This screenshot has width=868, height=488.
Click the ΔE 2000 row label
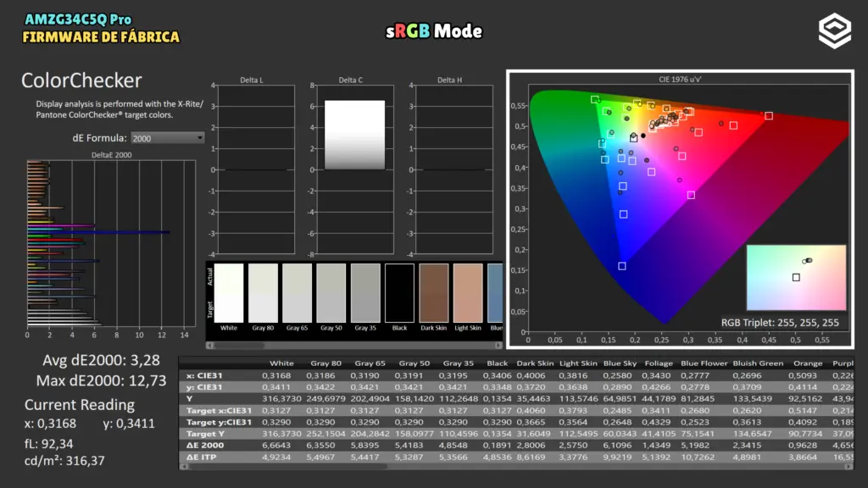click(205, 446)
